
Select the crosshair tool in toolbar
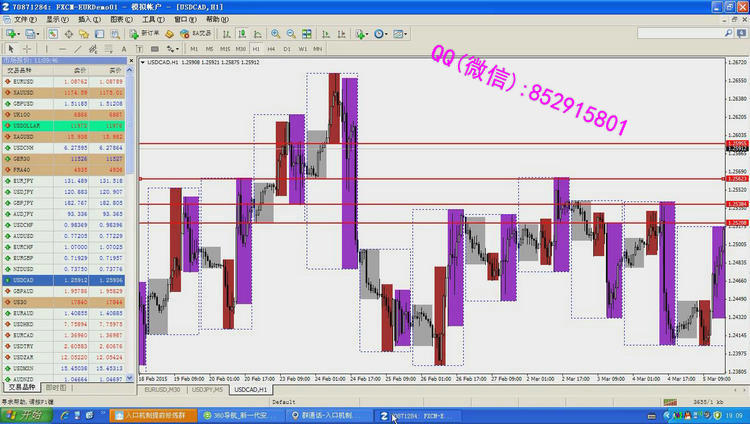[26, 48]
